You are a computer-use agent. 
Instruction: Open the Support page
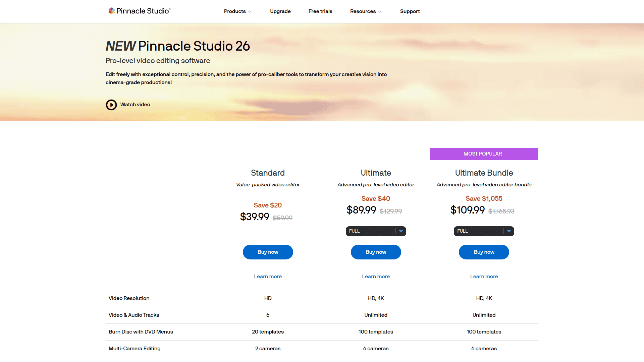pyautogui.click(x=410, y=11)
